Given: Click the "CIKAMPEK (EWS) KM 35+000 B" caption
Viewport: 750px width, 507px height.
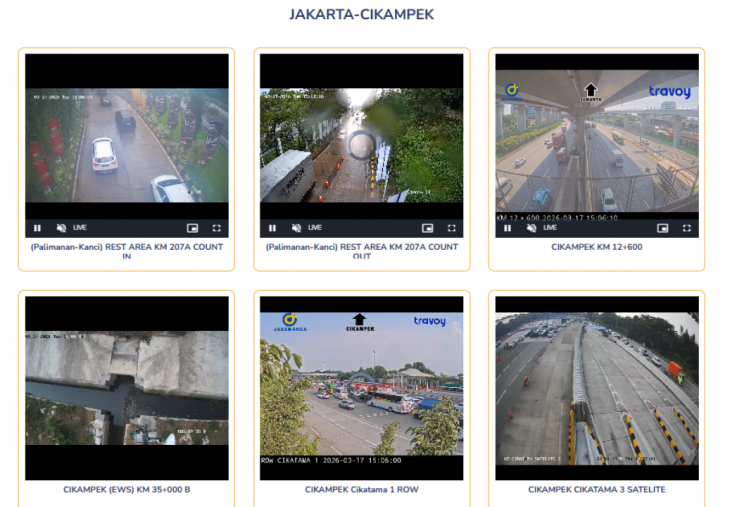Looking at the screenshot, I should [x=127, y=489].
